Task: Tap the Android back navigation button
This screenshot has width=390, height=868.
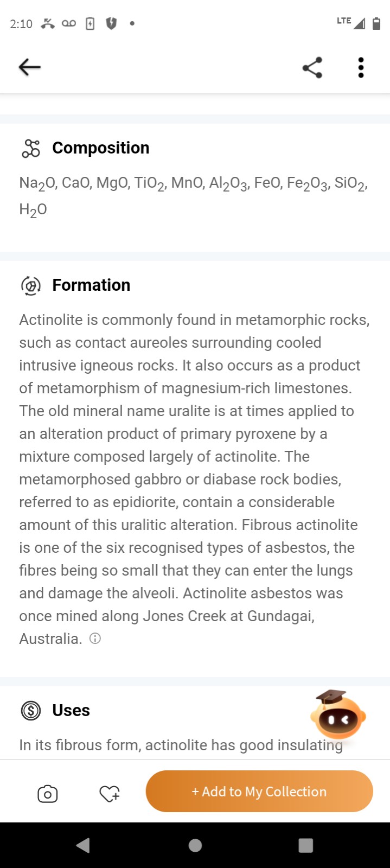Action: 83,845
